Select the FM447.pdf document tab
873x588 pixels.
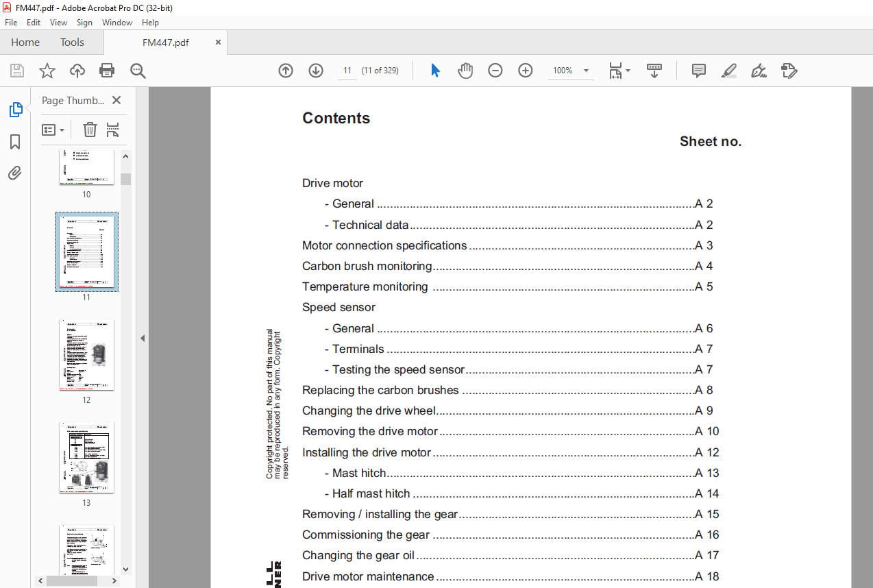tap(166, 42)
